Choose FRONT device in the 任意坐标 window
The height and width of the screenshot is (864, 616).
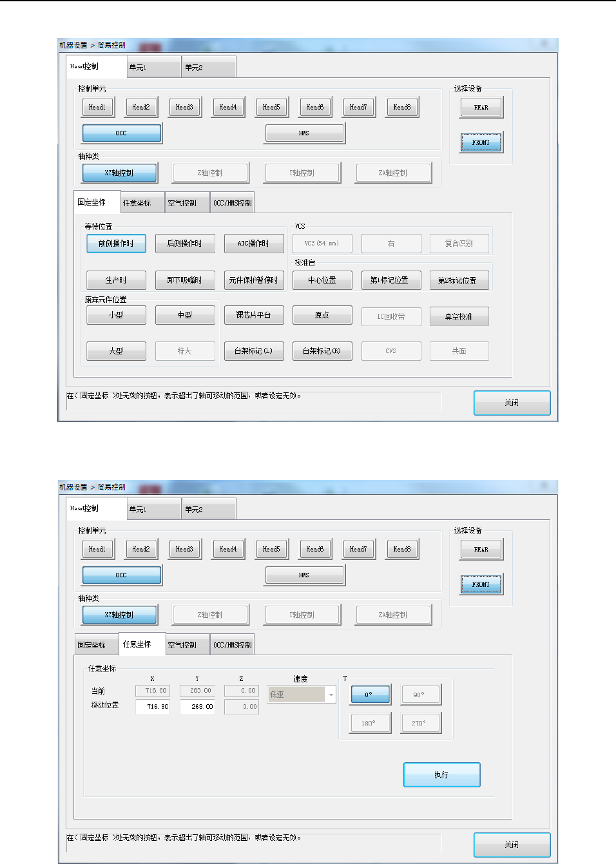click(x=481, y=584)
